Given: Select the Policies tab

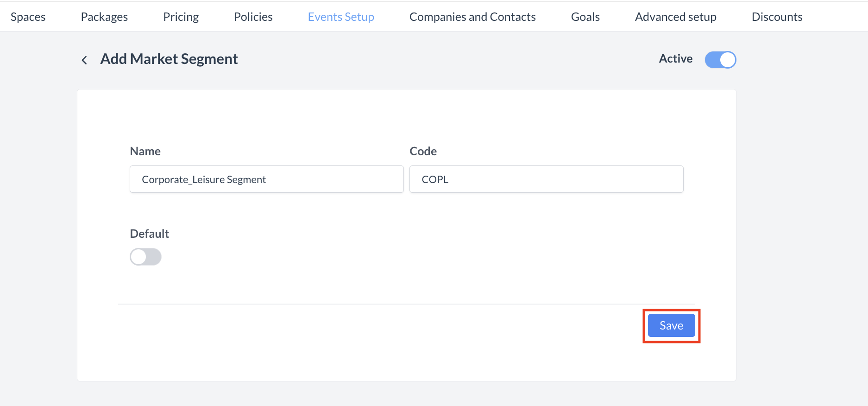Looking at the screenshot, I should (x=253, y=17).
